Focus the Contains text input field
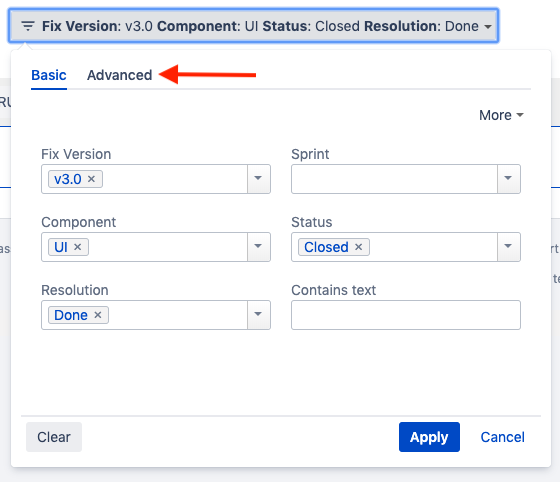Viewport: 560px width, 482px height. pyautogui.click(x=406, y=315)
